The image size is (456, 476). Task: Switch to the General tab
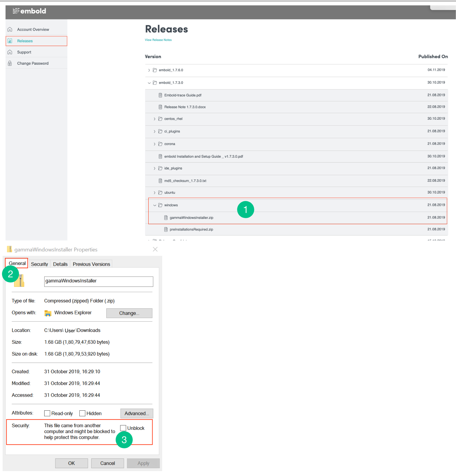17,263
